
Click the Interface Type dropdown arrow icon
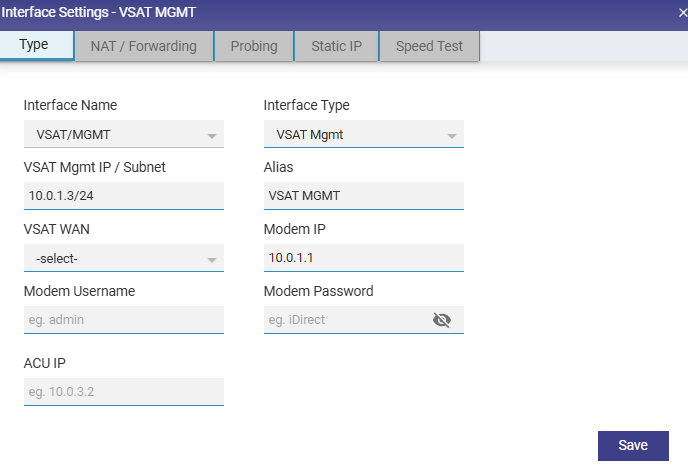click(452, 136)
